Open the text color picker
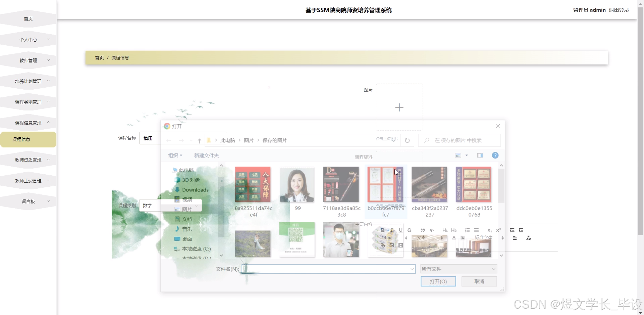 point(454,238)
